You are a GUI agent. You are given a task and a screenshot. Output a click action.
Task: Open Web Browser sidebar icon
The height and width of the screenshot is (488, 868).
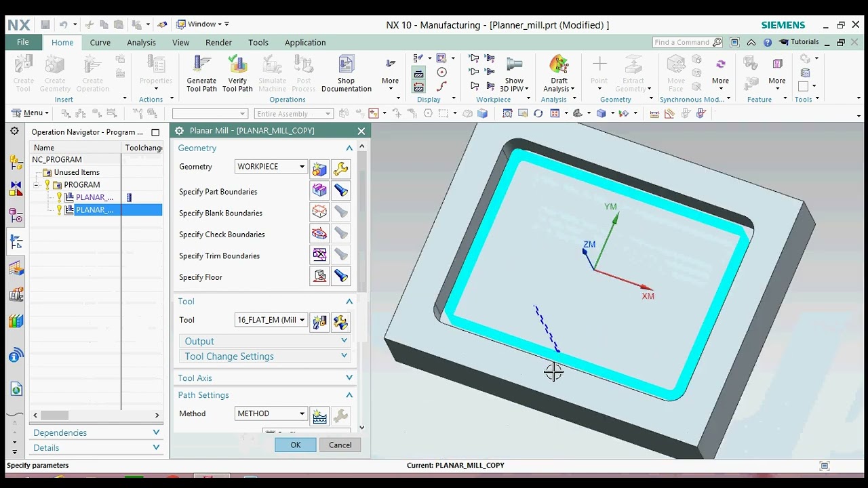tap(16, 388)
